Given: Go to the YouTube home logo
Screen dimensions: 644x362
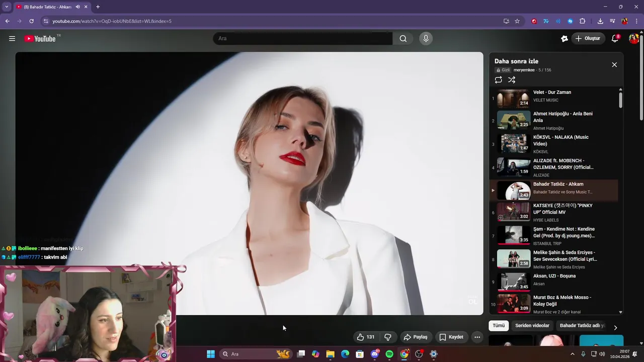Looking at the screenshot, I should point(40,39).
